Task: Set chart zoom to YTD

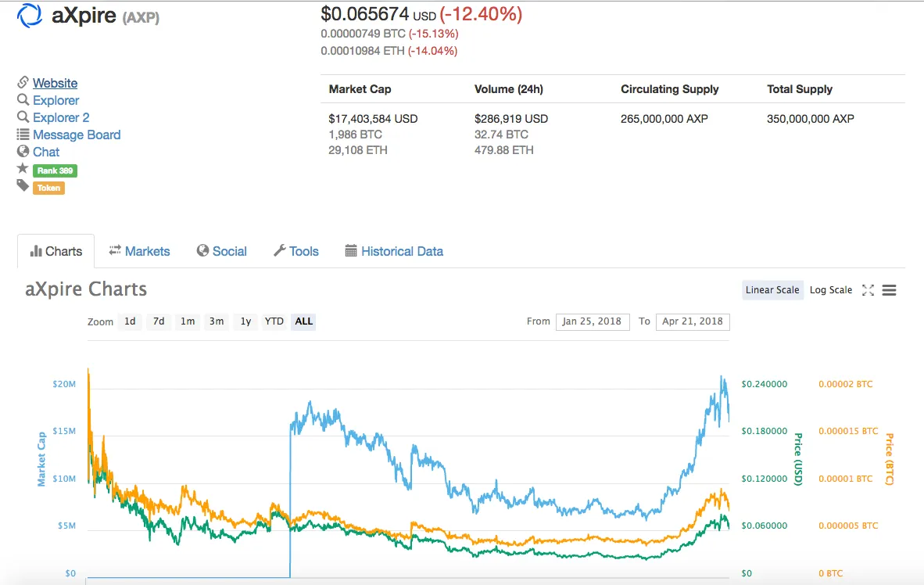Action: point(274,321)
